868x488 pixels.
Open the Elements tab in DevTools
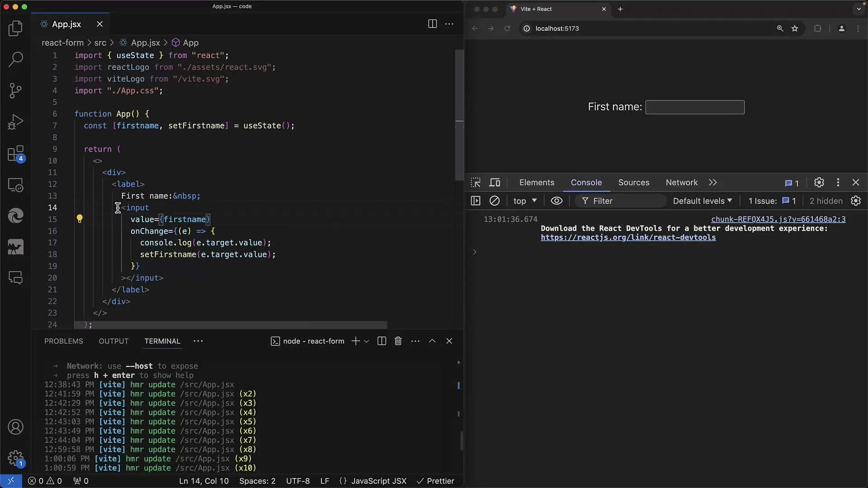[537, 183]
